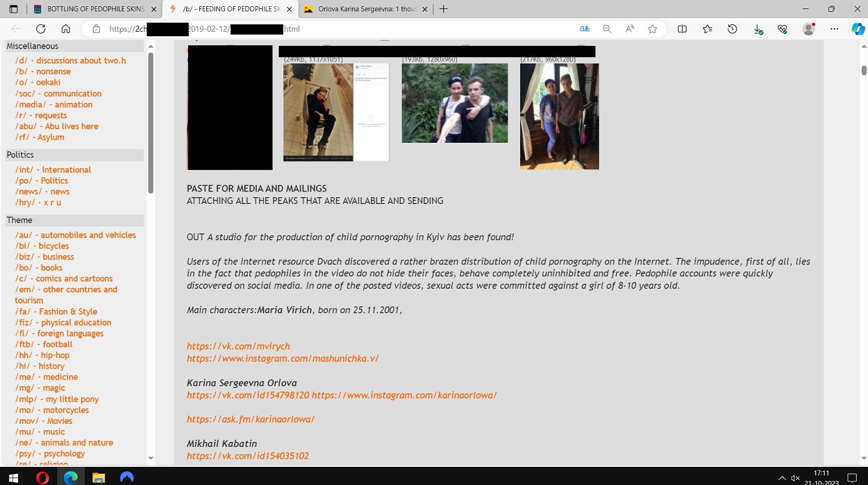Click the read aloud icon
This screenshot has width=868, height=485.
(629, 29)
